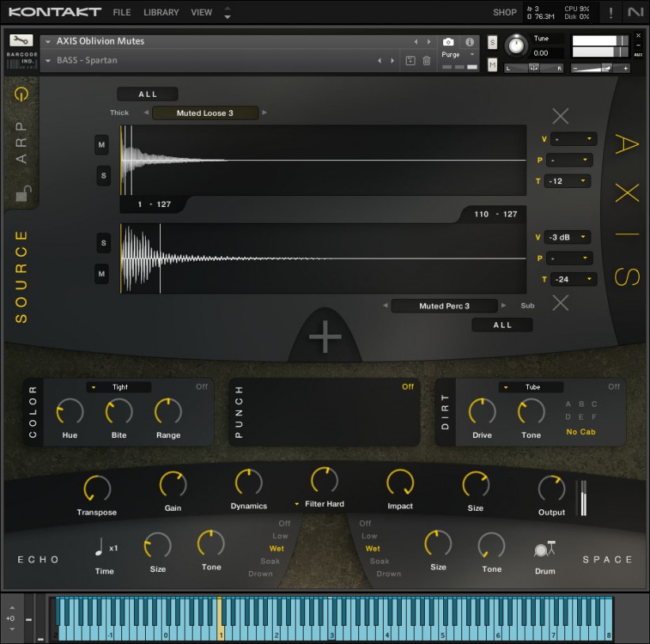Toggle the DIRT module Off switch
Screen dimensions: 650x644
pyautogui.click(x=614, y=386)
